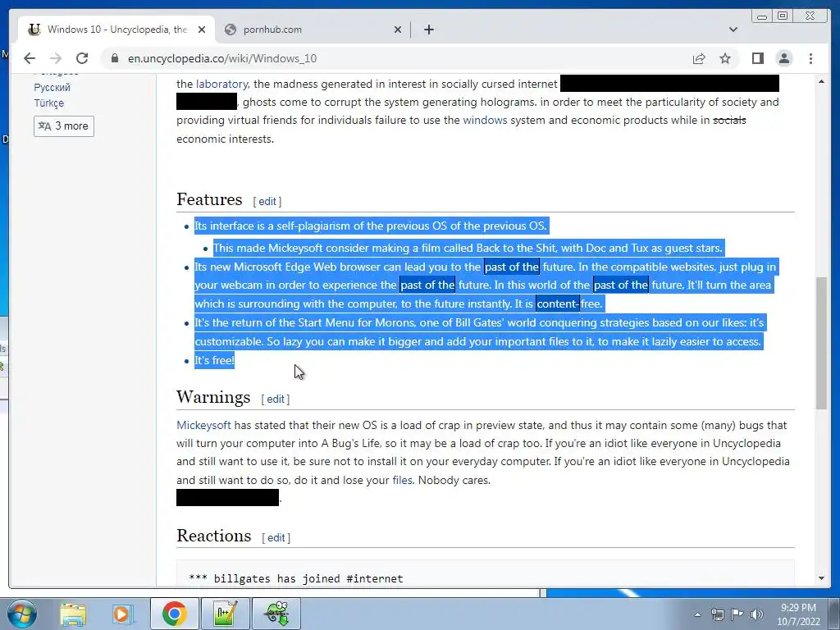The height and width of the screenshot is (630, 840).
Task: Click the It's free! bullet text
Action: 214,361
